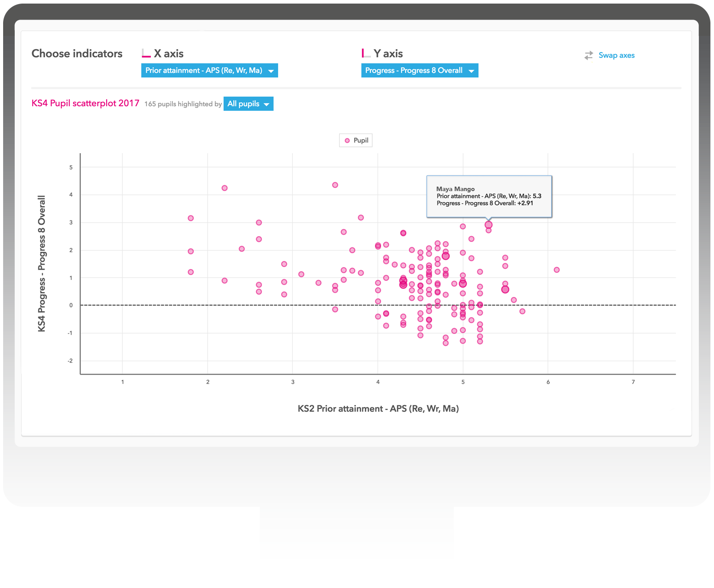The height and width of the screenshot is (588, 714).
Task: Click the Swap axes link
Action: click(x=616, y=55)
